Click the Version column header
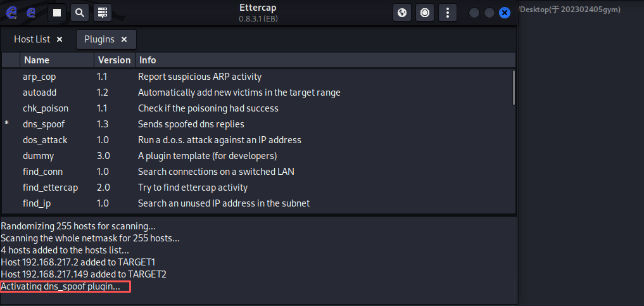The width and height of the screenshot is (644, 306). coord(114,60)
